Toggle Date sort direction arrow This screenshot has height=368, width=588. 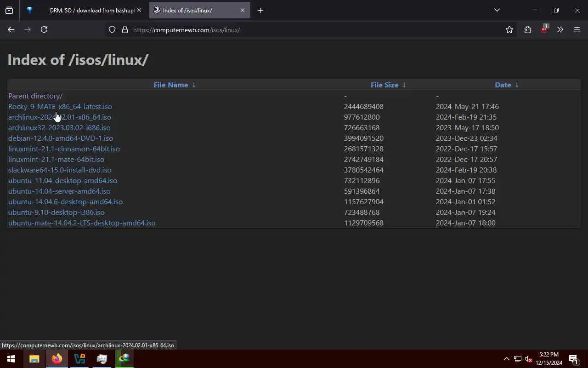pos(517,85)
